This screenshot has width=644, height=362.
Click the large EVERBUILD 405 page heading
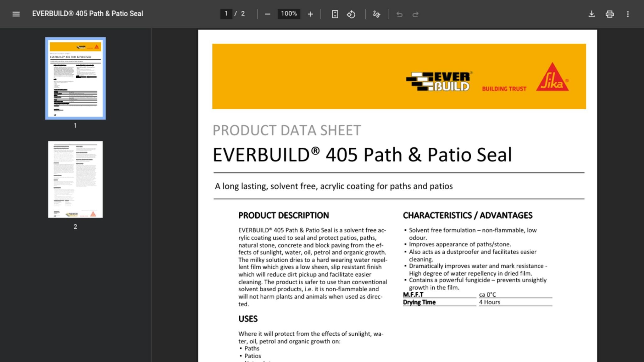362,155
